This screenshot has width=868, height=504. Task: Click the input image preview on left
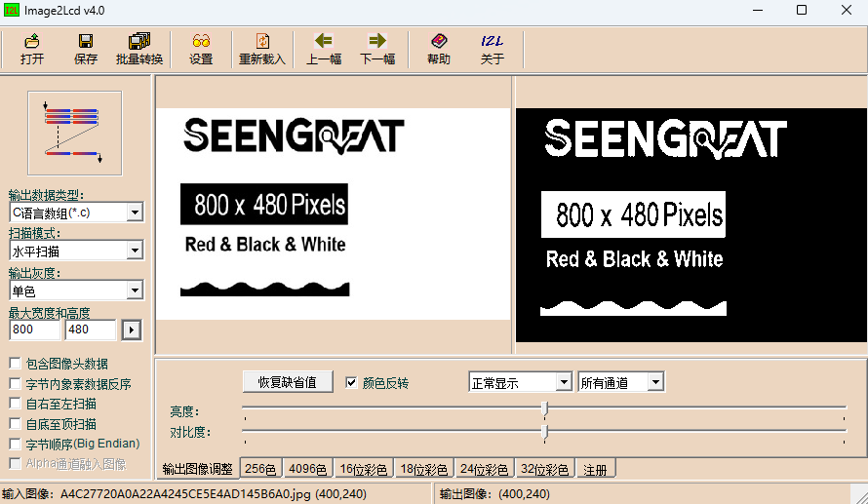pos(334,213)
